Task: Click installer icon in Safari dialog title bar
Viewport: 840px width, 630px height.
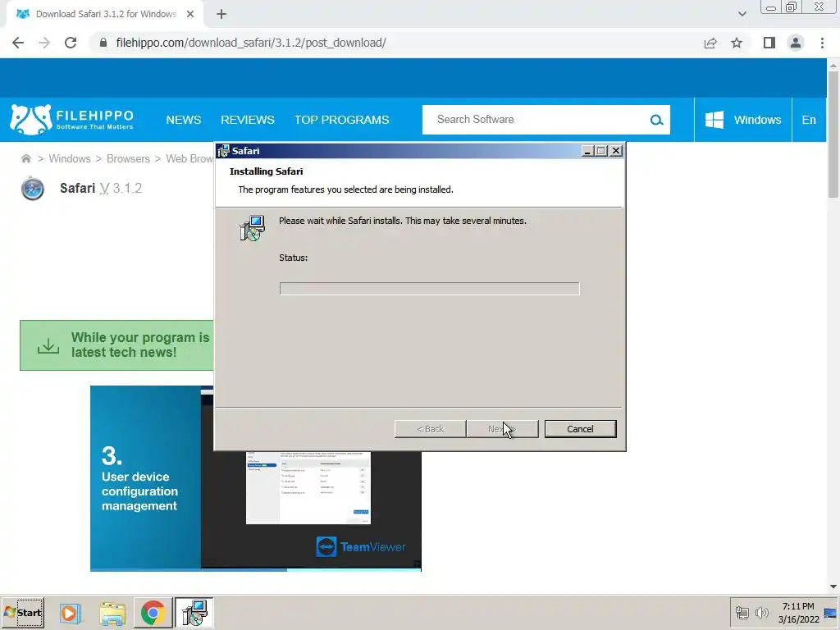Action: click(223, 151)
